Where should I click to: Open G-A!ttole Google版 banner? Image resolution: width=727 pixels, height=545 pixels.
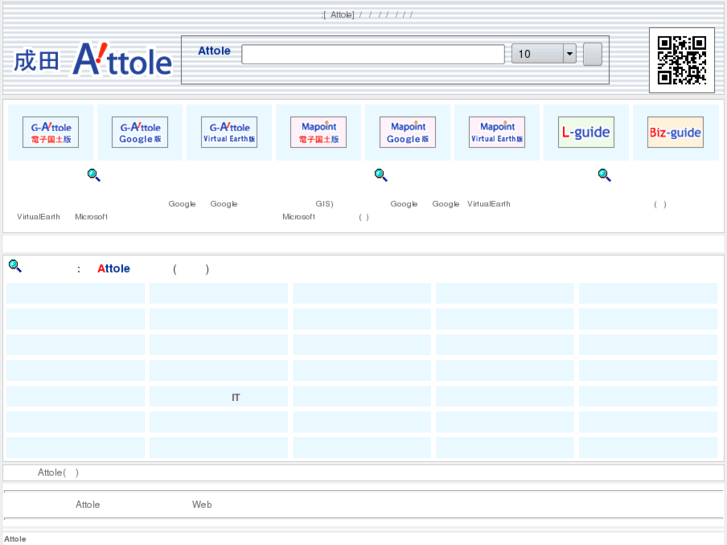[x=140, y=132]
